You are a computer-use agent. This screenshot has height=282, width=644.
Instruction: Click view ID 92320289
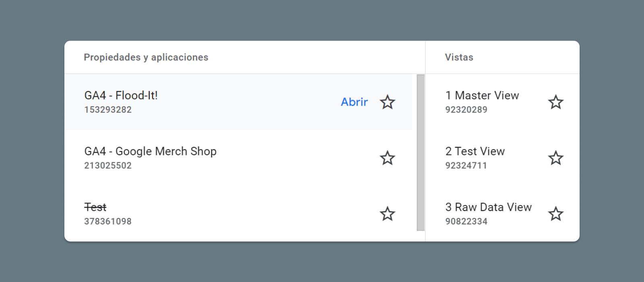(466, 110)
